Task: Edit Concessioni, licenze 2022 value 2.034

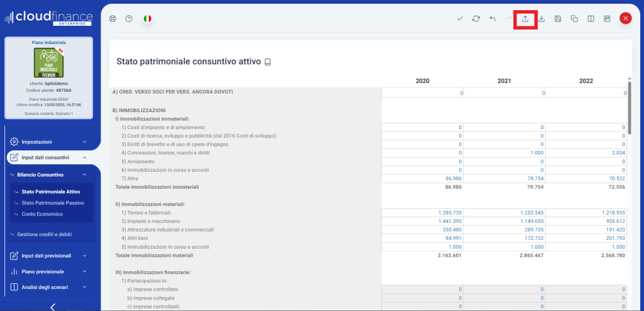Action: [x=586, y=152]
